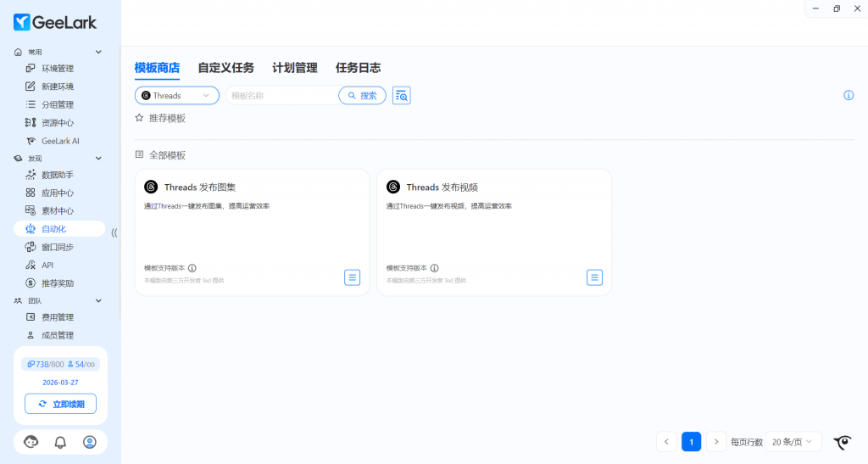
Task: Collapse the sidebar with double-chevron handle
Action: coord(114,232)
